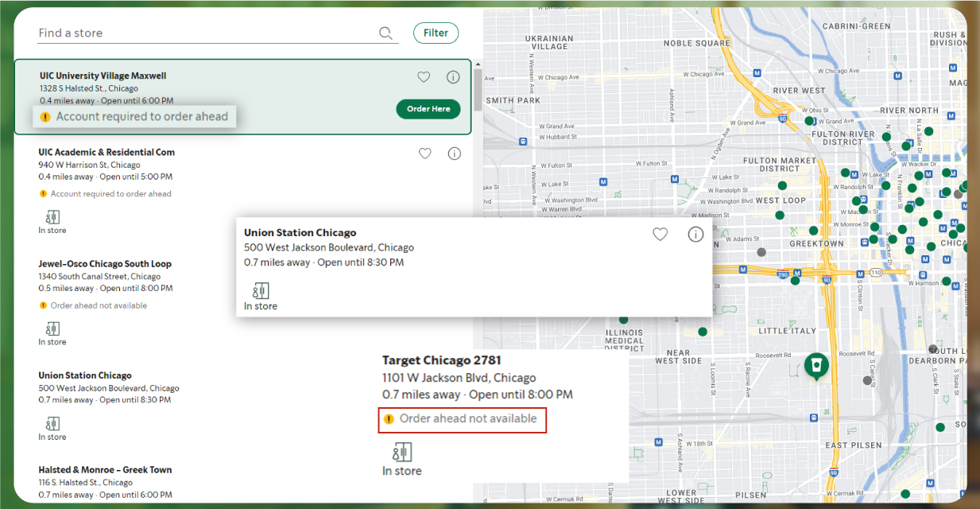Click the Order Here button
Screen dimensions: 980x509
(428, 109)
